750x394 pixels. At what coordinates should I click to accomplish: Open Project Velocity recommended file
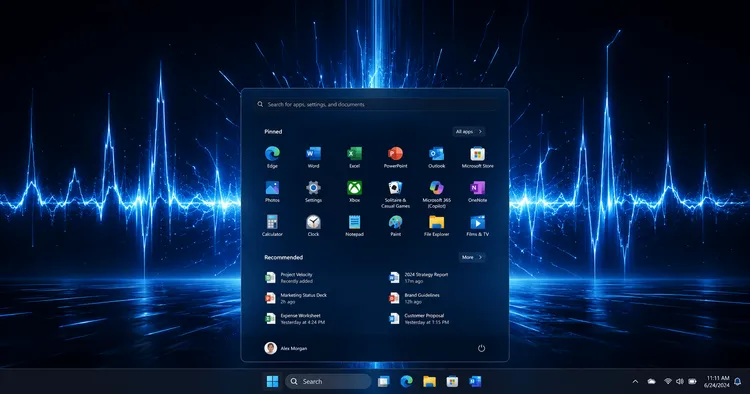pos(289,278)
